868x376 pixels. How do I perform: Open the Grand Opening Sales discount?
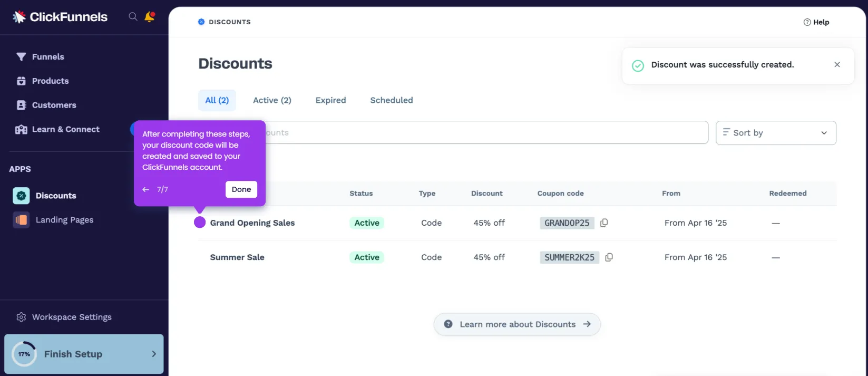pos(252,223)
